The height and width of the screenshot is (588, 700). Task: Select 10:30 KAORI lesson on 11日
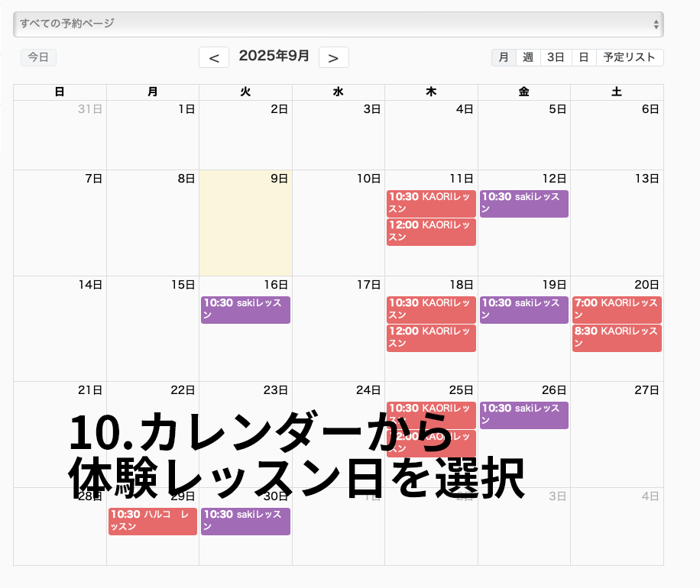point(431,203)
